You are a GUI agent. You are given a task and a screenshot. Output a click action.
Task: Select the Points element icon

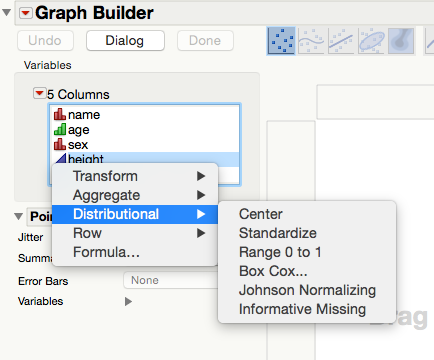[281, 41]
